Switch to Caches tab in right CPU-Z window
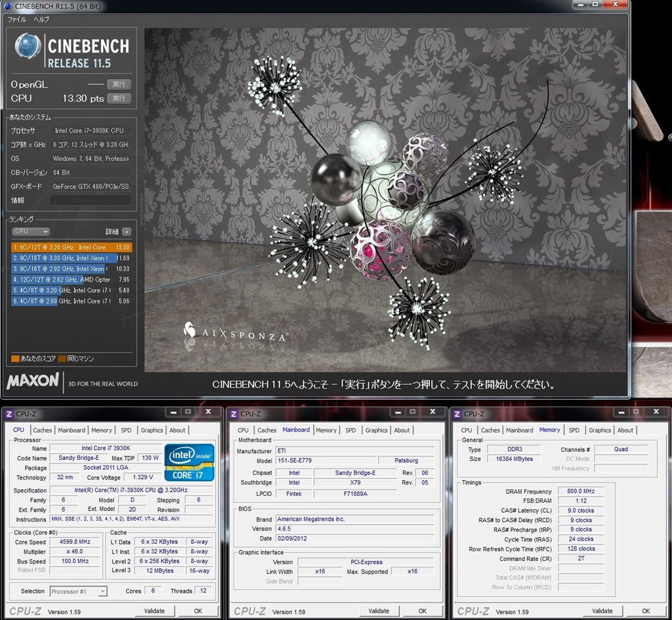672x620 pixels. tap(490, 430)
